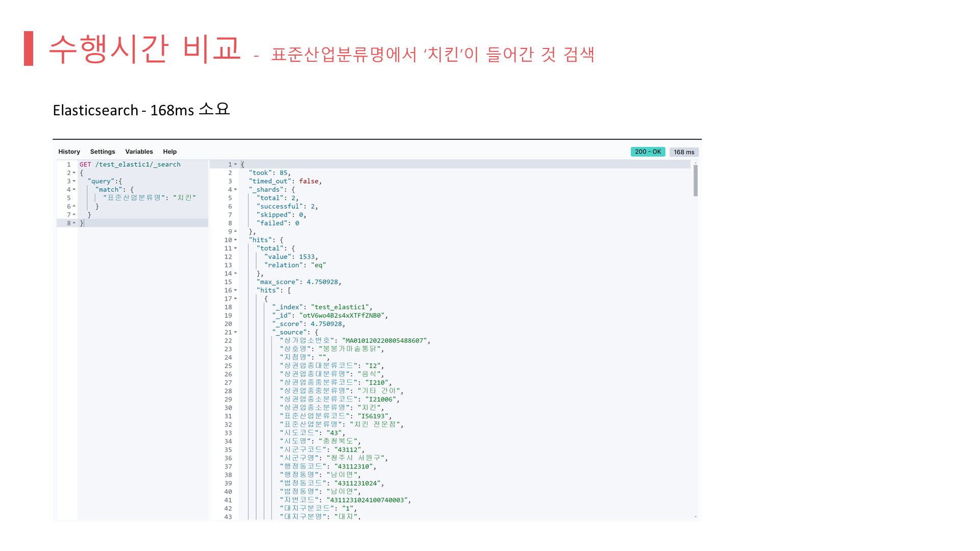Collapse request line 2 fold arrow
Image resolution: width=980 pixels, height=551 pixels.
click(74, 173)
